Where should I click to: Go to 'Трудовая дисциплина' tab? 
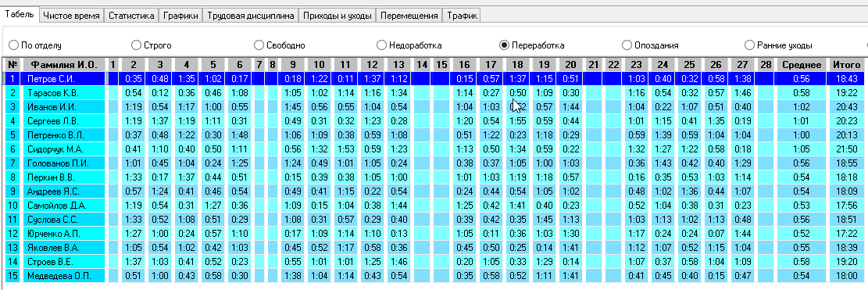point(251,16)
